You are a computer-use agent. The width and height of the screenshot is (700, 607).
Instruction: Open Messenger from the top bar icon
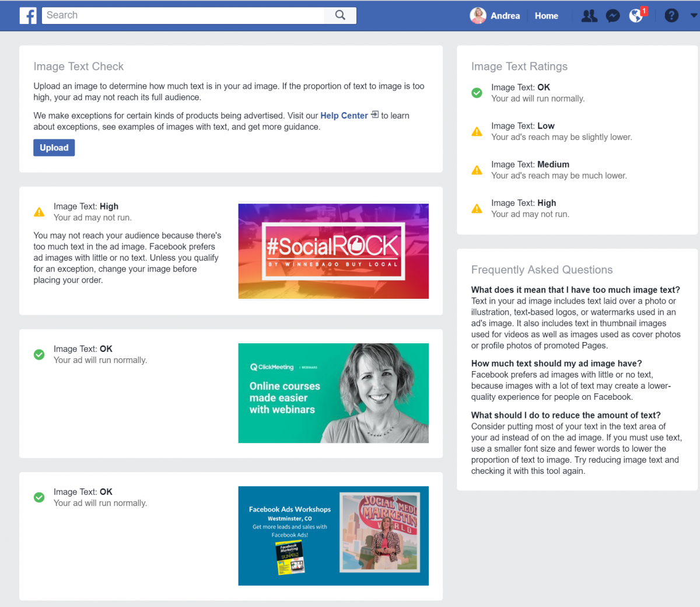[612, 15]
